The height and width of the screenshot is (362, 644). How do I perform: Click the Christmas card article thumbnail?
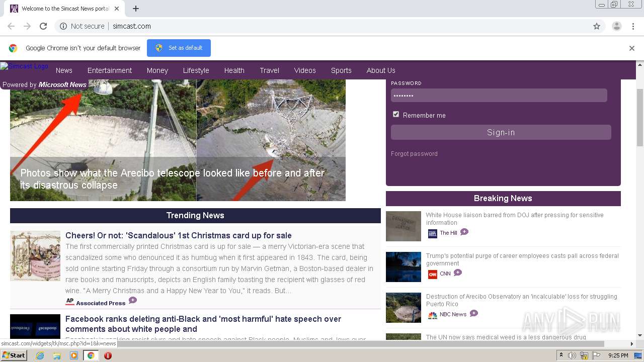(35, 255)
